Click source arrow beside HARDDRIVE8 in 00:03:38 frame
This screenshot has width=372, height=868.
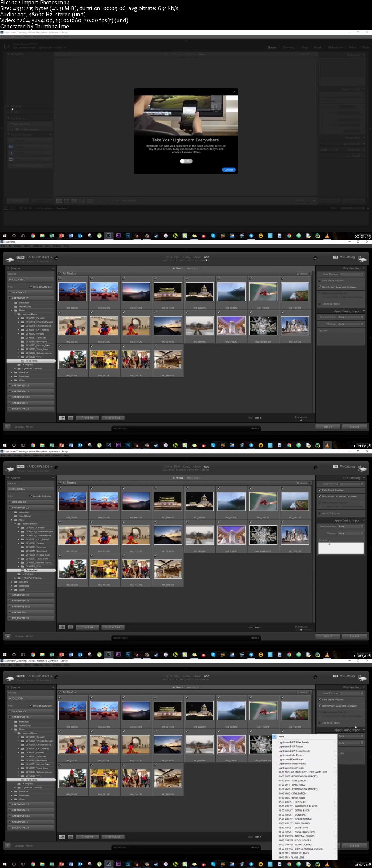point(56,258)
